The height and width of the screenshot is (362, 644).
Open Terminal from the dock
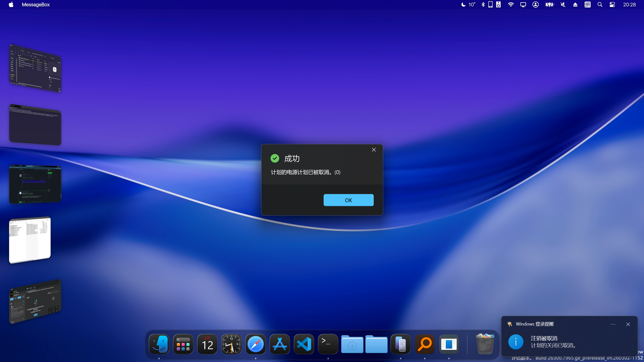pos(328,344)
